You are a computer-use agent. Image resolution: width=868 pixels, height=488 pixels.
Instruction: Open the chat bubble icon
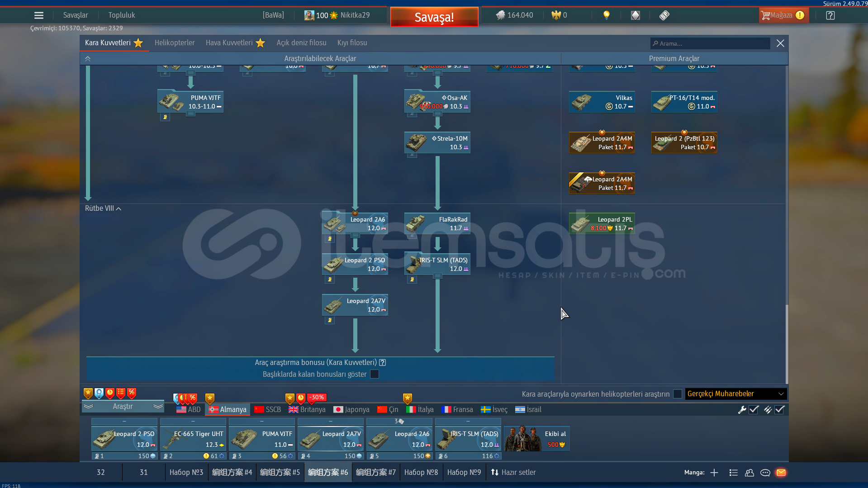click(x=765, y=473)
